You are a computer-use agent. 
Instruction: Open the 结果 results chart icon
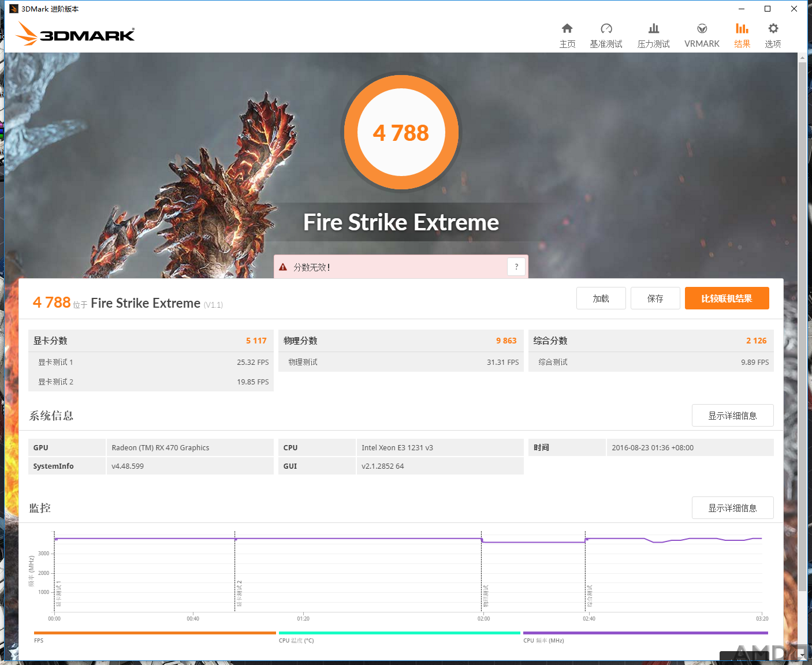[742, 28]
